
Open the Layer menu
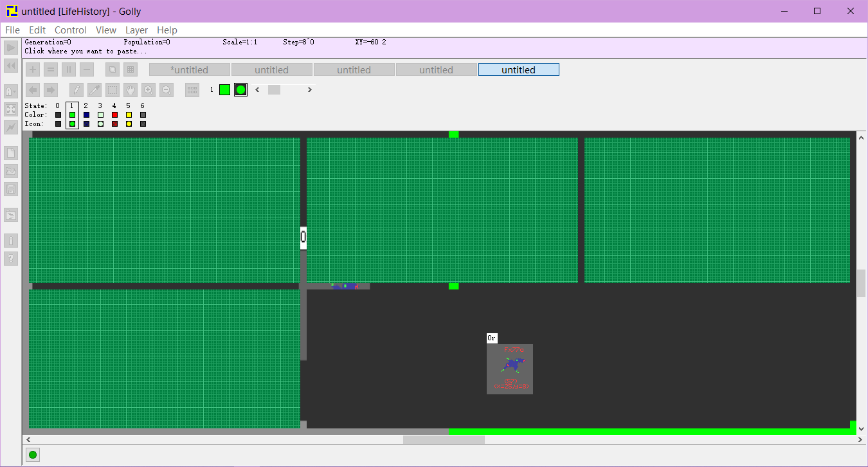tap(136, 30)
